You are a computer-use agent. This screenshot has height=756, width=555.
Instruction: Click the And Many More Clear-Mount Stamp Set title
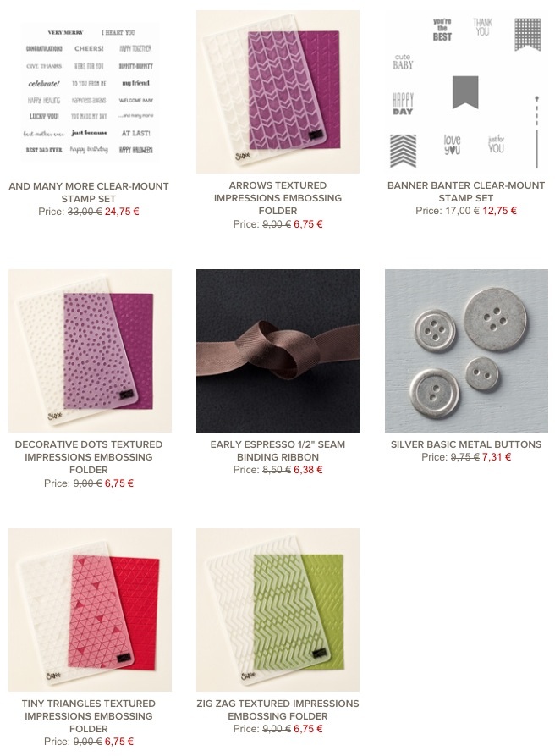(89, 192)
